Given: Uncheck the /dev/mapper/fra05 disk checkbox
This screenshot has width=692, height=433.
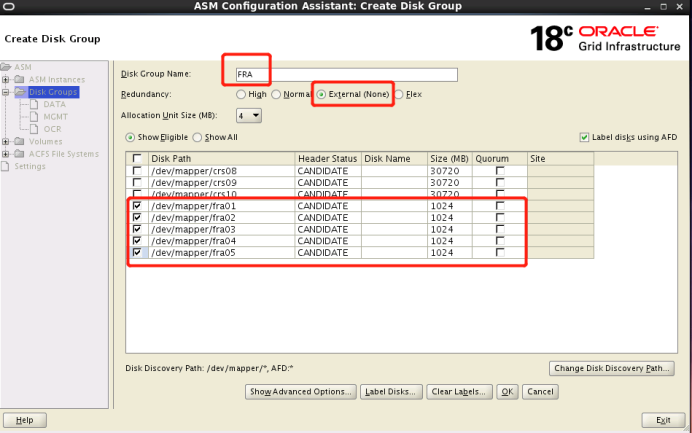Looking at the screenshot, I should [137, 252].
